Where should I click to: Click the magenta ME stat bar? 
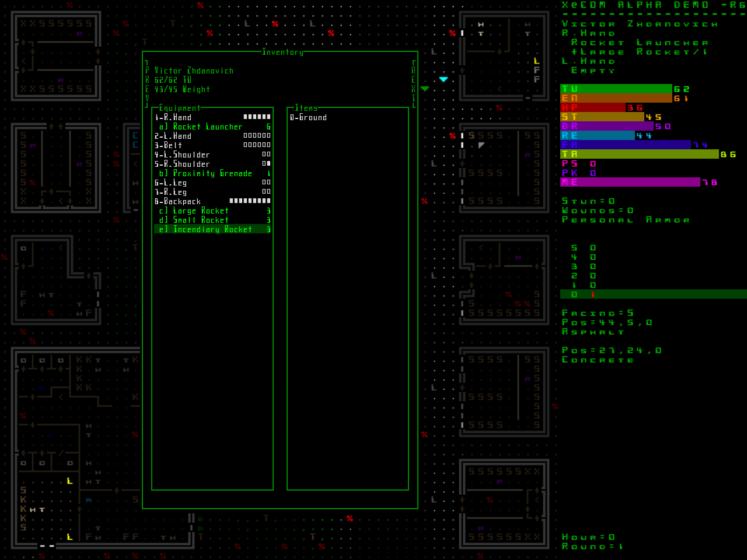(x=630, y=182)
